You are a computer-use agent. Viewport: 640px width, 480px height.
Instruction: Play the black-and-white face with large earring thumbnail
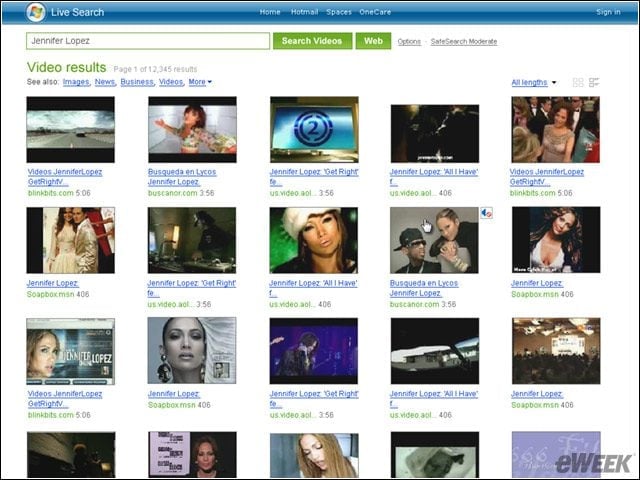(192, 351)
